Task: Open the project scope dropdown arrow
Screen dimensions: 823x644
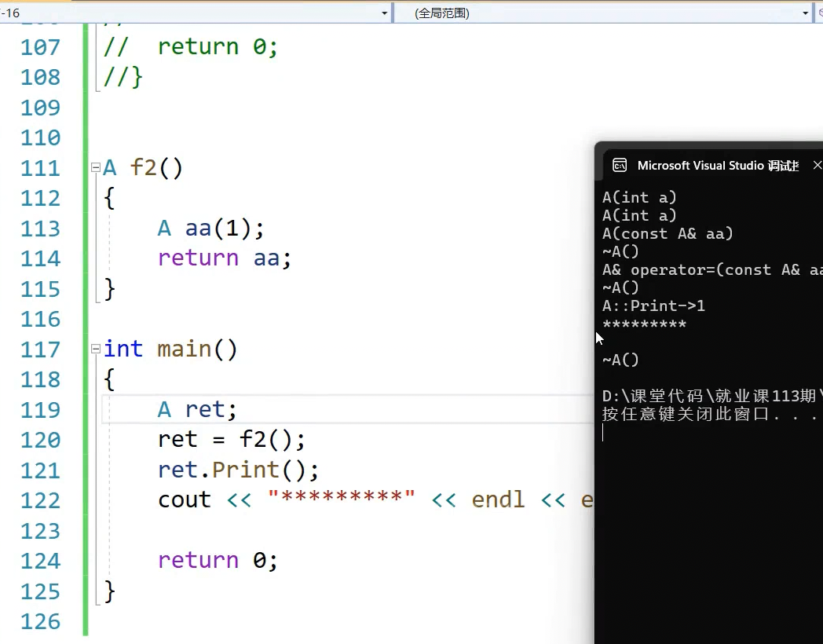Action: click(384, 13)
